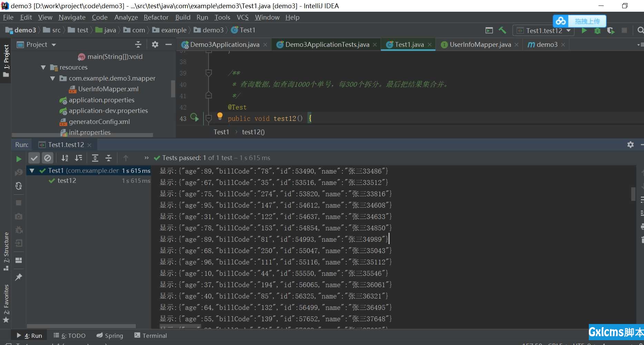Sort tests by duration icon
This screenshot has width=644, height=345.
[x=79, y=158]
